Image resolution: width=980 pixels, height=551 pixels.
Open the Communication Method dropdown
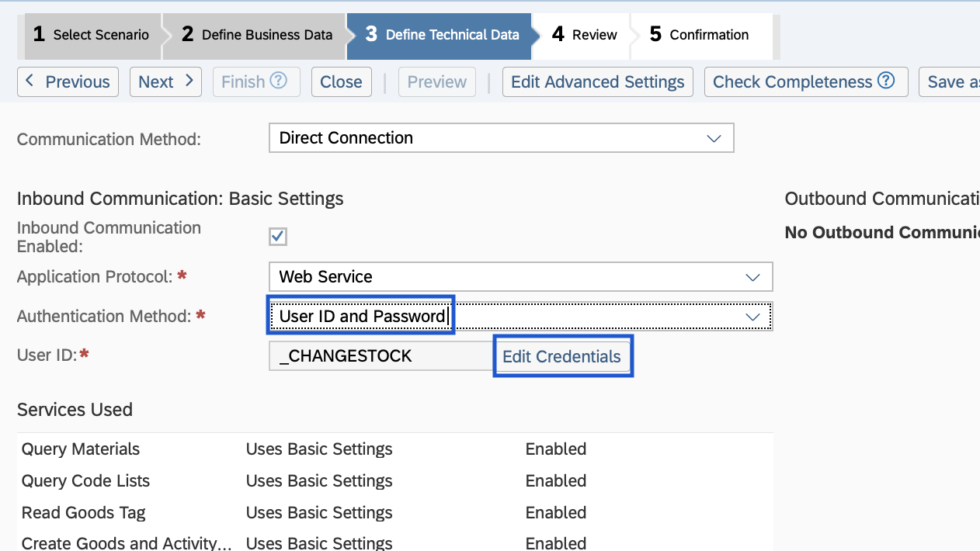(713, 137)
